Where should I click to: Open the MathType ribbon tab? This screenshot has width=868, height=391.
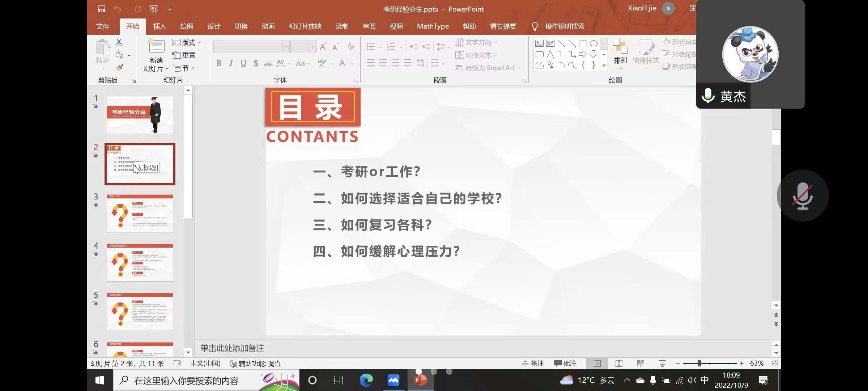(433, 26)
